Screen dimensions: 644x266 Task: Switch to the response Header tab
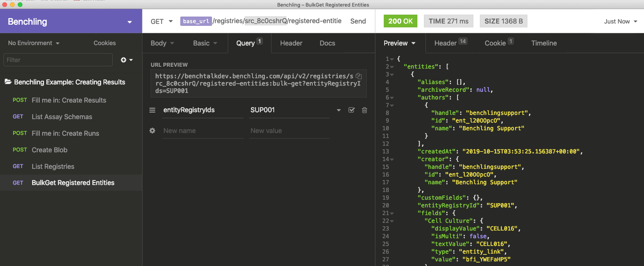coord(451,43)
